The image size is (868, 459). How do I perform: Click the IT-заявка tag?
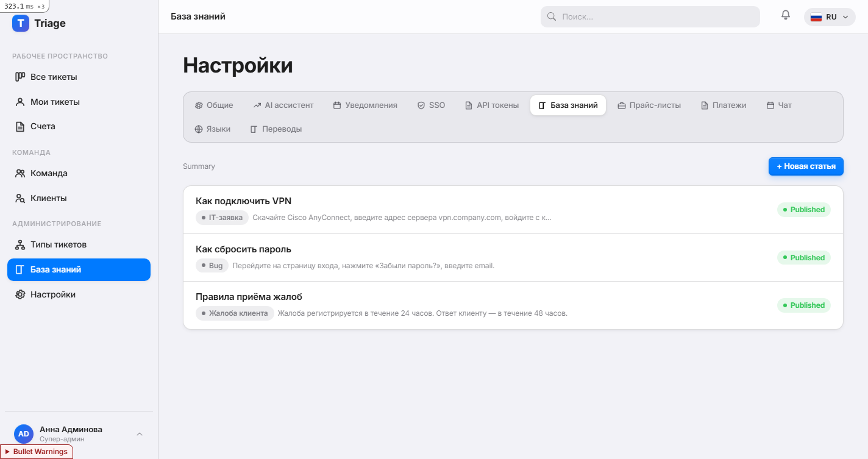222,218
